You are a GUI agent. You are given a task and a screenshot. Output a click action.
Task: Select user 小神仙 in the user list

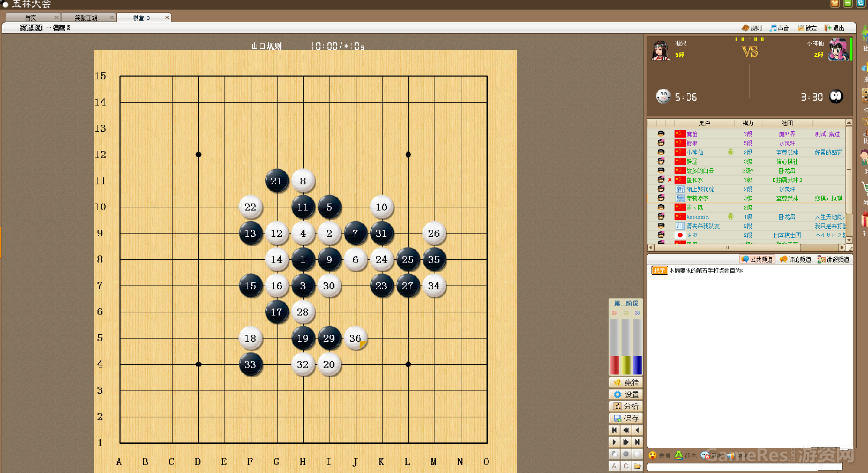tap(746, 152)
